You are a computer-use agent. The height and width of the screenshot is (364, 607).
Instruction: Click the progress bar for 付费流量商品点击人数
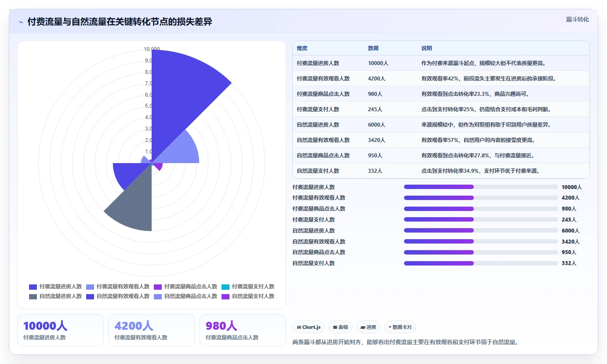tap(481, 209)
